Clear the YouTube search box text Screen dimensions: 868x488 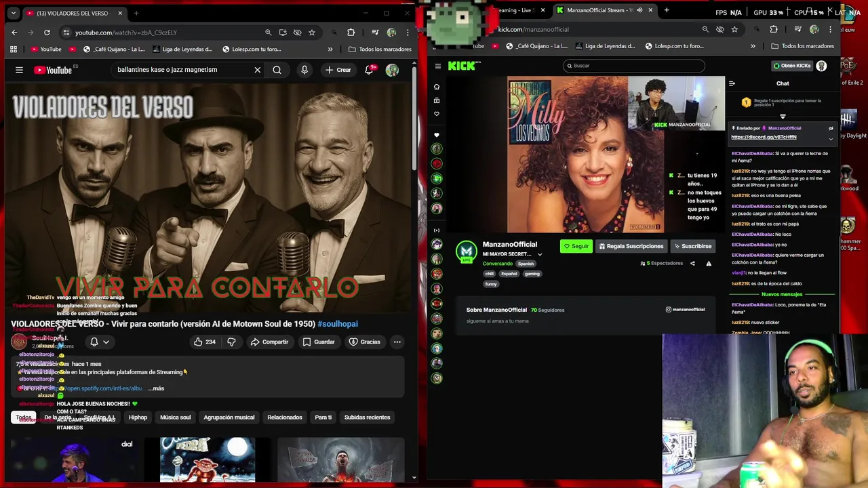tap(257, 70)
